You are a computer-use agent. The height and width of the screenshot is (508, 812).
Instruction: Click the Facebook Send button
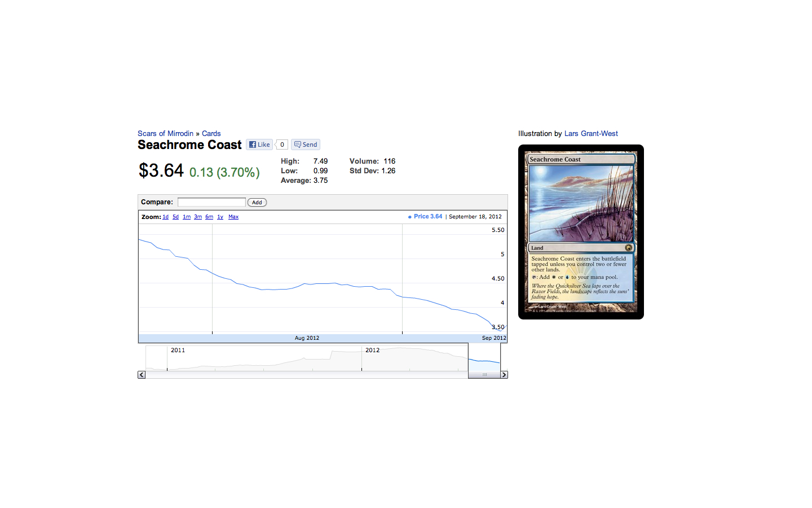pos(306,144)
